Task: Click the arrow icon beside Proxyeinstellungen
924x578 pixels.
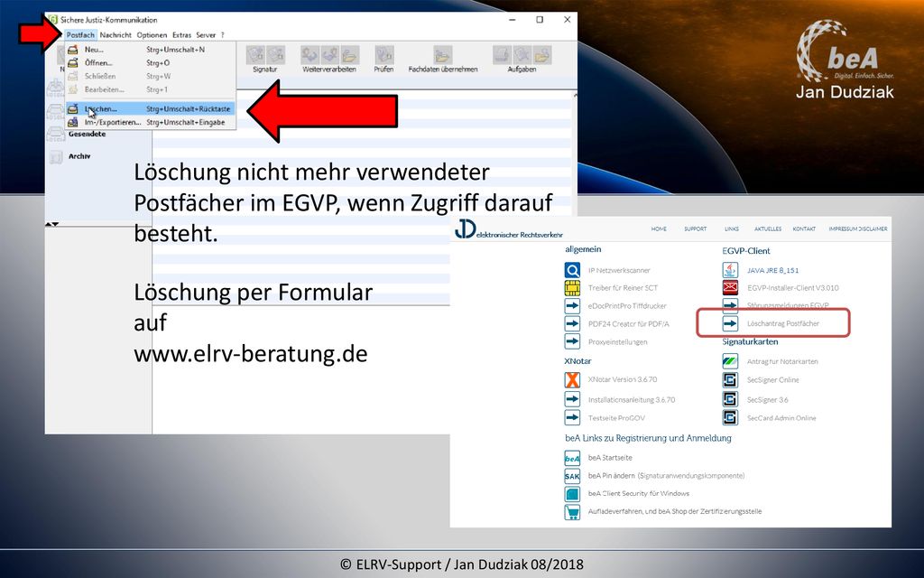Action: [x=572, y=341]
